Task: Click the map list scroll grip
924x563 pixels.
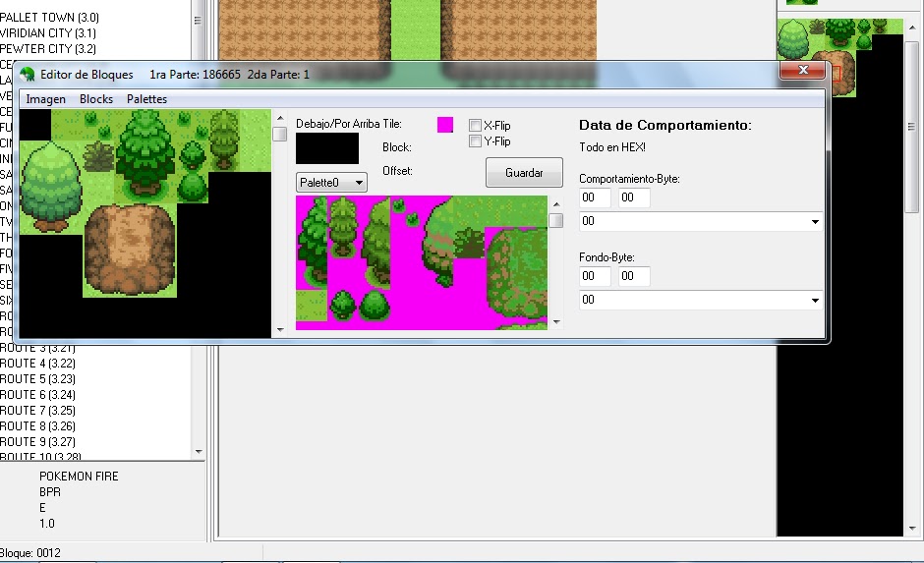Action: point(198,20)
